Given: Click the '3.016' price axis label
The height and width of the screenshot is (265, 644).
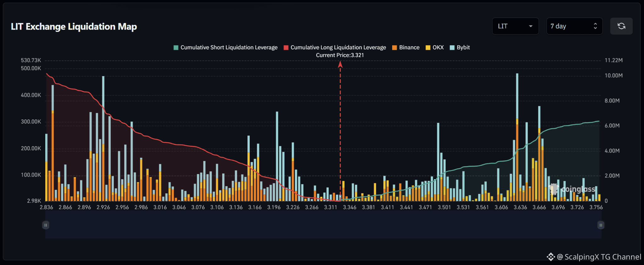Looking at the screenshot, I should (x=160, y=207).
